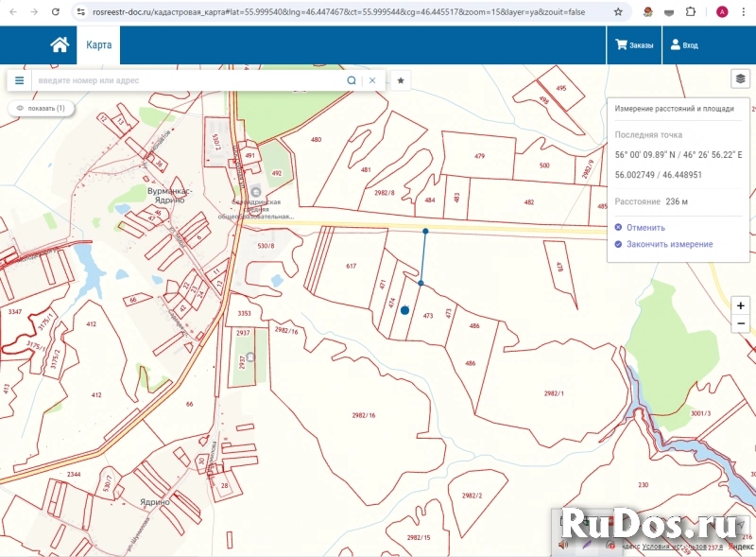Click the magnifier search icon
Screen dimensions: 756x557
tap(352, 80)
